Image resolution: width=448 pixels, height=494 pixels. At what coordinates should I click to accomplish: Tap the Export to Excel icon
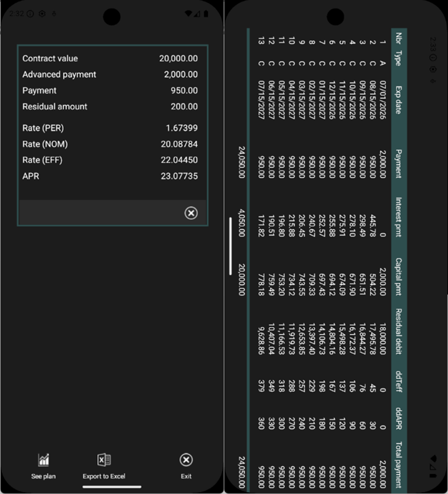point(103,460)
